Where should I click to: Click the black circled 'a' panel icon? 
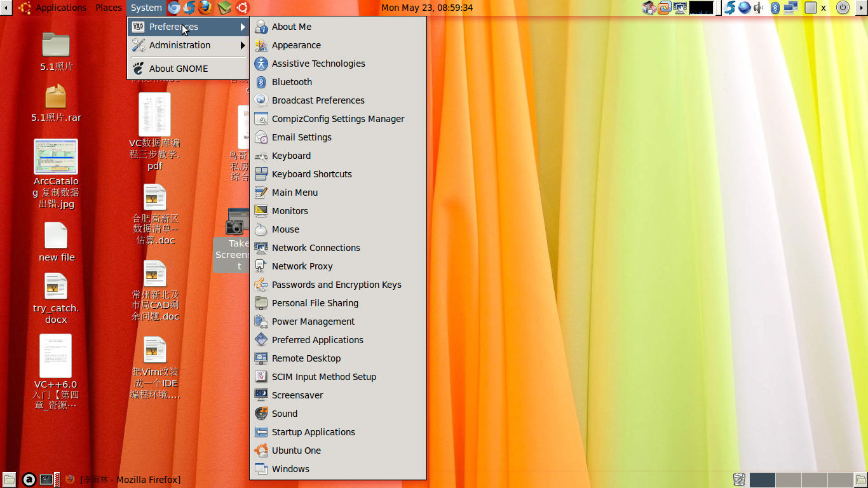click(x=29, y=480)
